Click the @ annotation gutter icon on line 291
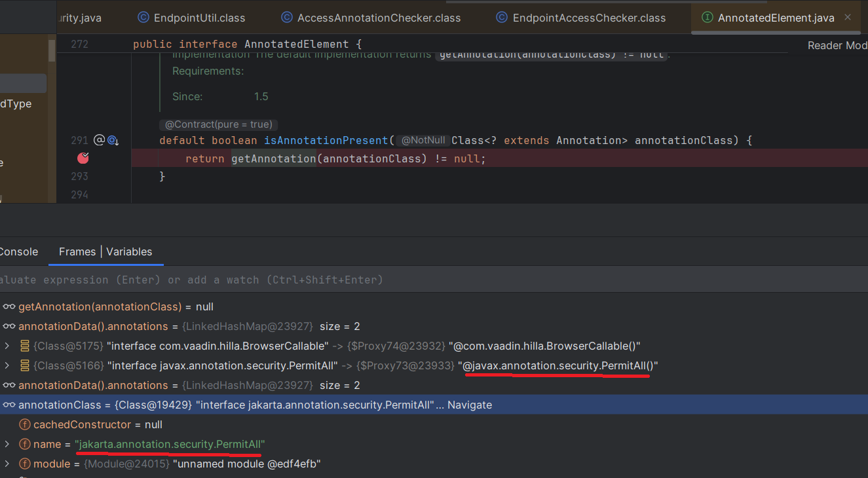The height and width of the screenshot is (478, 868). pos(99,139)
